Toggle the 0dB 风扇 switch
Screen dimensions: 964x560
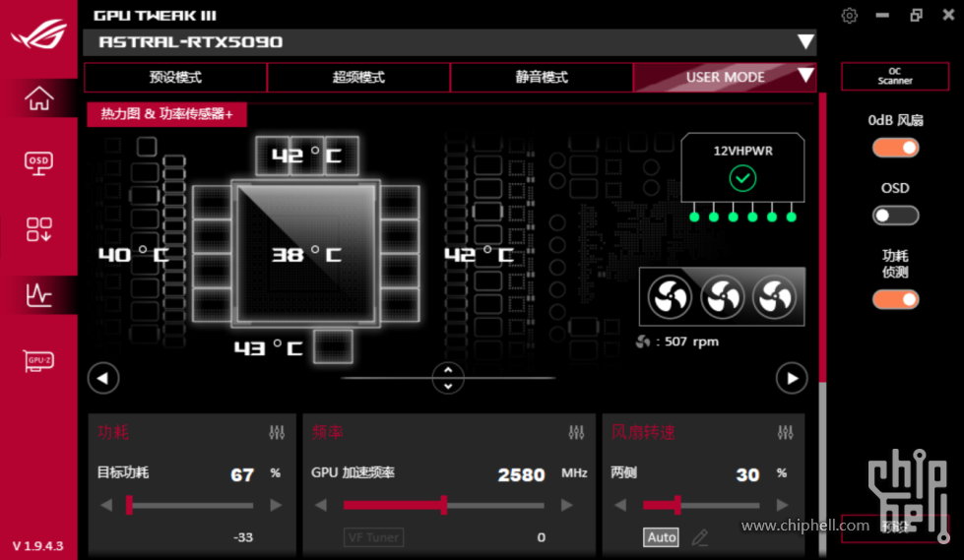point(895,149)
